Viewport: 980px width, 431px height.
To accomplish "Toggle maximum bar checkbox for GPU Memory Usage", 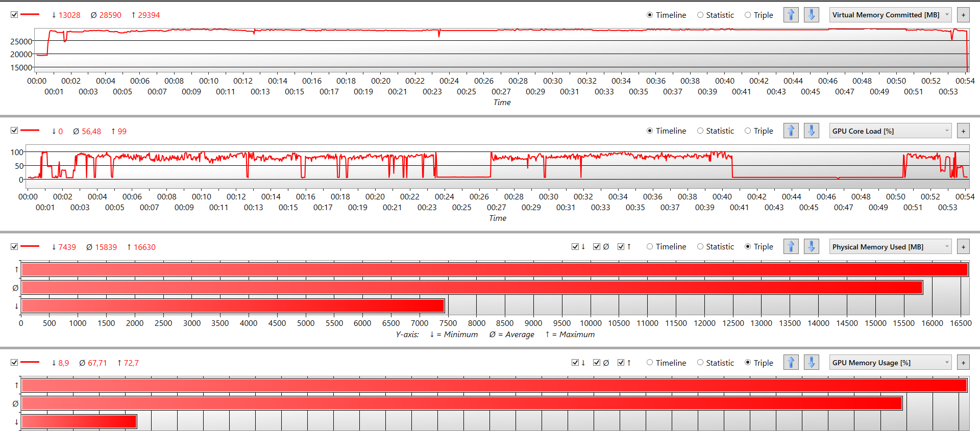I will [621, 363].
